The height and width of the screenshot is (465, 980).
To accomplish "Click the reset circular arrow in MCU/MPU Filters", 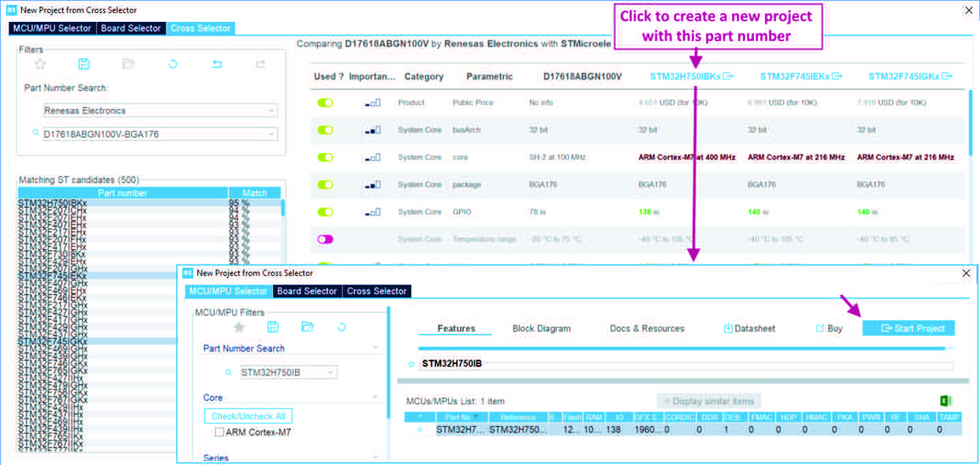I will tap(341, 327).
